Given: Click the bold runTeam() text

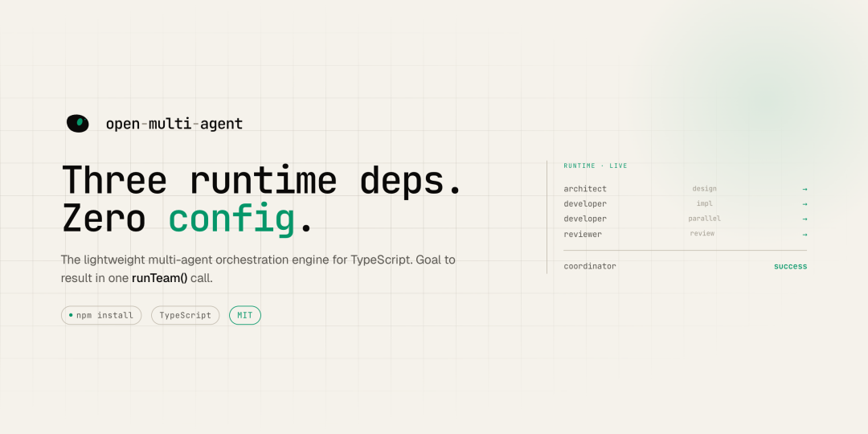Looking at the screenshot, I should (160, 278).
